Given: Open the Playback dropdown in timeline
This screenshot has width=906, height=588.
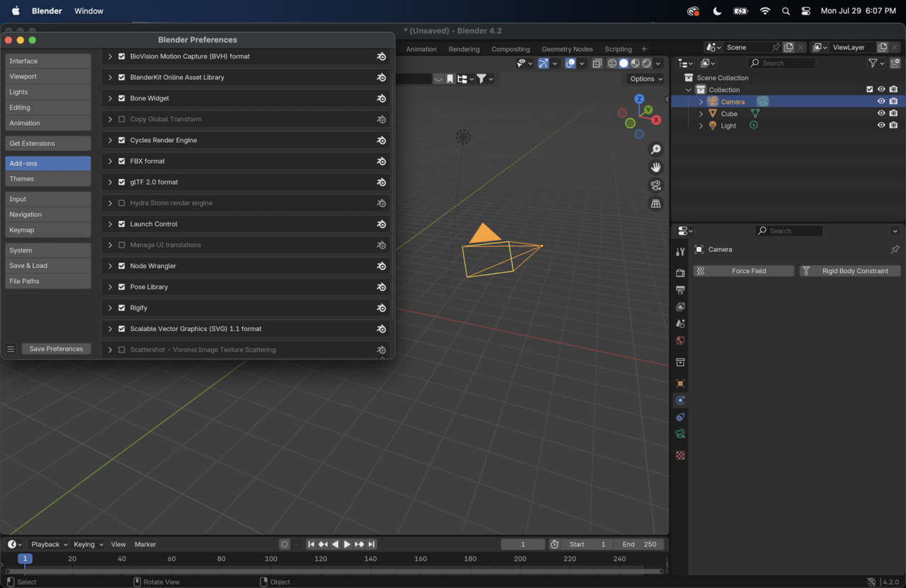Looking at the screenshot, I should [49, 544].
